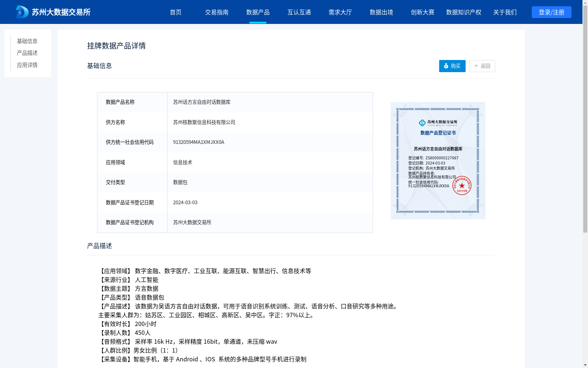Click the 数据包 delivery type value
Screen dimensions: 588x368
180,182
